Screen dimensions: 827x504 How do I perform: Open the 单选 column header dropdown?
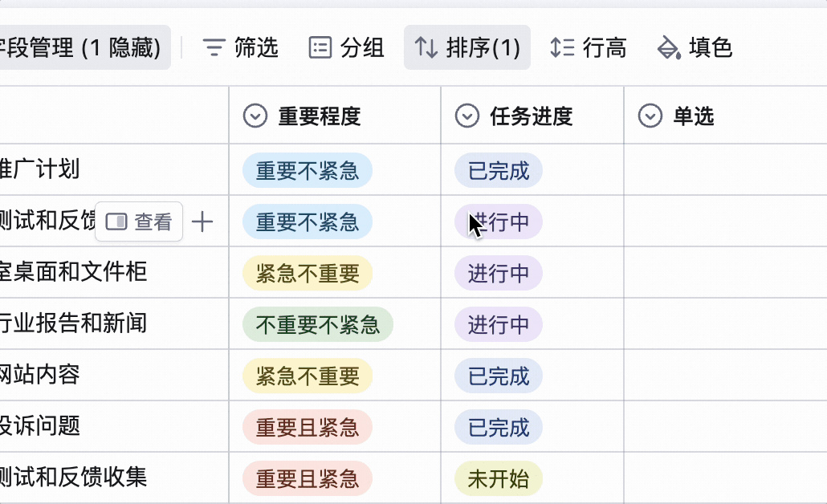click(x=650, y=116)
